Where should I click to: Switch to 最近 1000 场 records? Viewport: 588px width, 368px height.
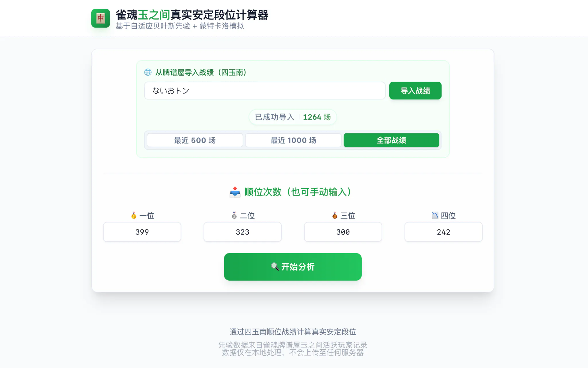(x=293, y=140)
